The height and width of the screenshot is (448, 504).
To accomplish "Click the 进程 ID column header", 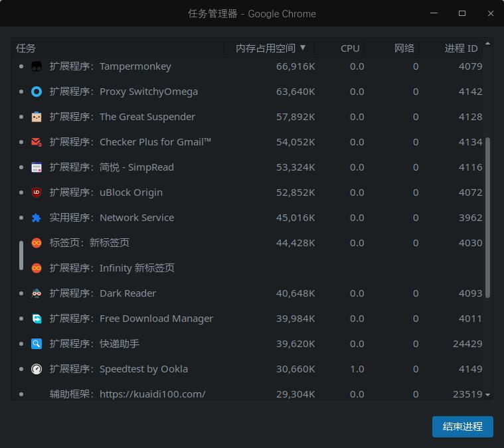I will 461,48.
